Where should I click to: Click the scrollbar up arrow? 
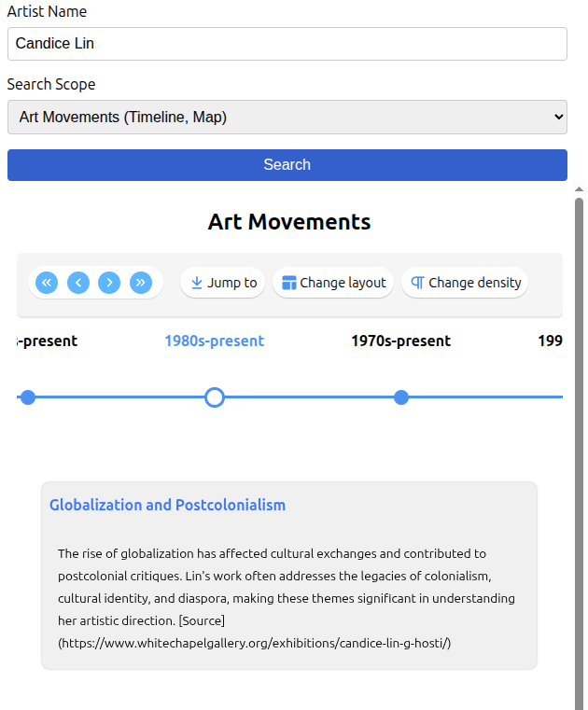tap(579, 189)
